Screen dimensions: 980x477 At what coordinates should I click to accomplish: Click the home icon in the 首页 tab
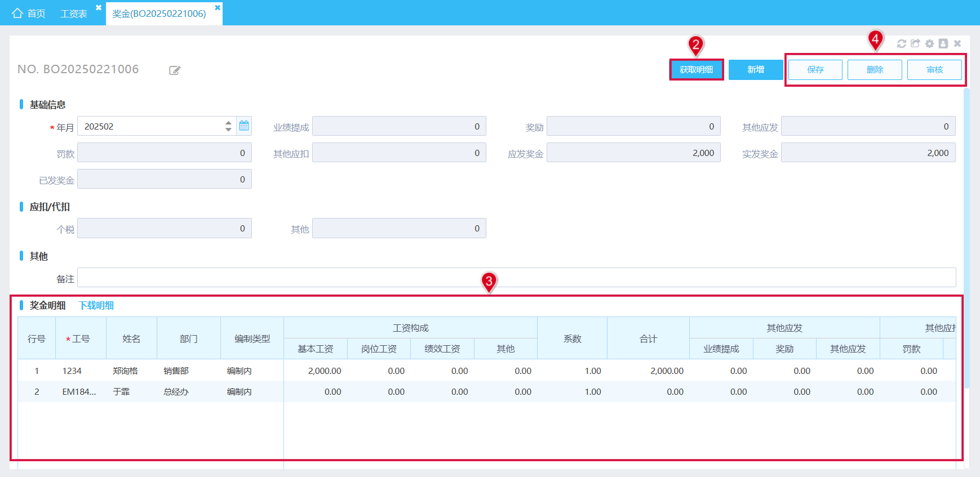point(17,13)
